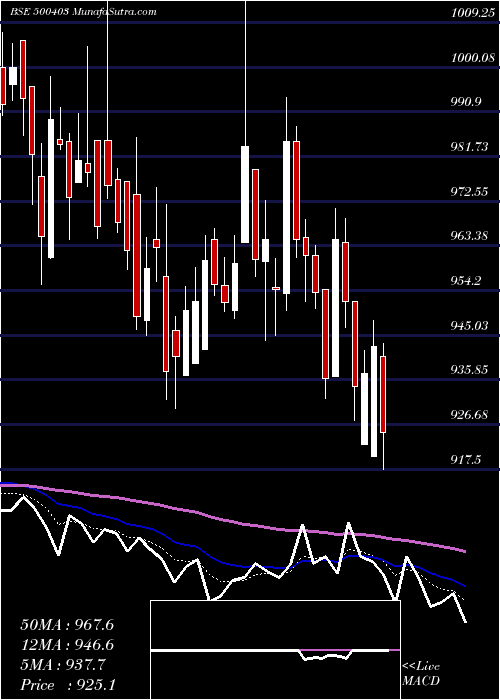Click the 1009.25 price axis label
The width and height of the screenshot is (500, 700).
473,13
